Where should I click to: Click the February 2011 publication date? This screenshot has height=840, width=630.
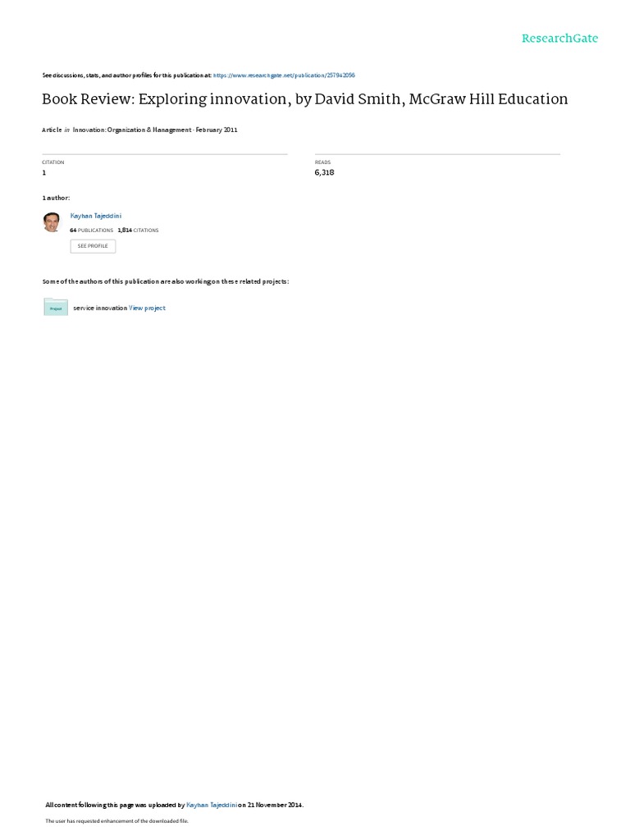217,130
